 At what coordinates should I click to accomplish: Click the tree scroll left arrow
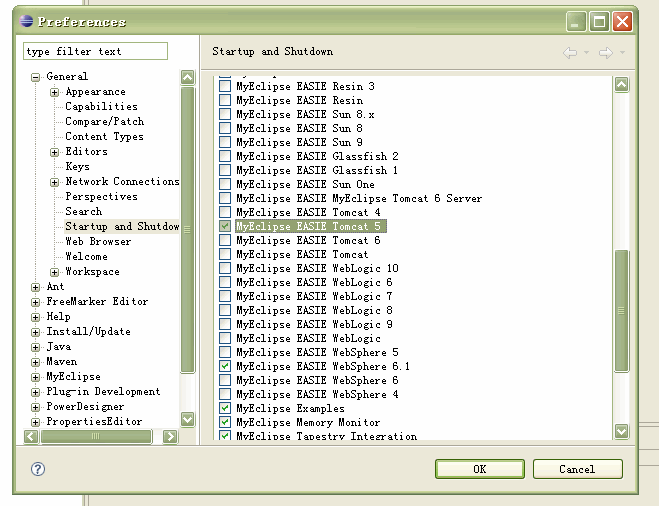pos(31,437)
